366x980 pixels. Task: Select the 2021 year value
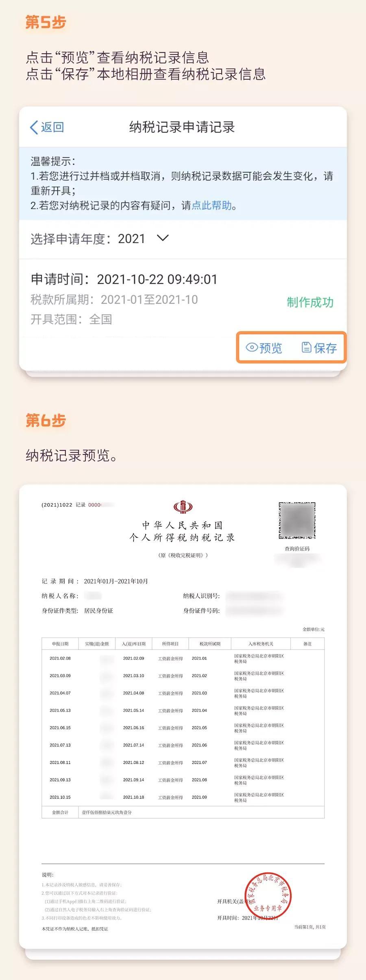coord(131,239)
